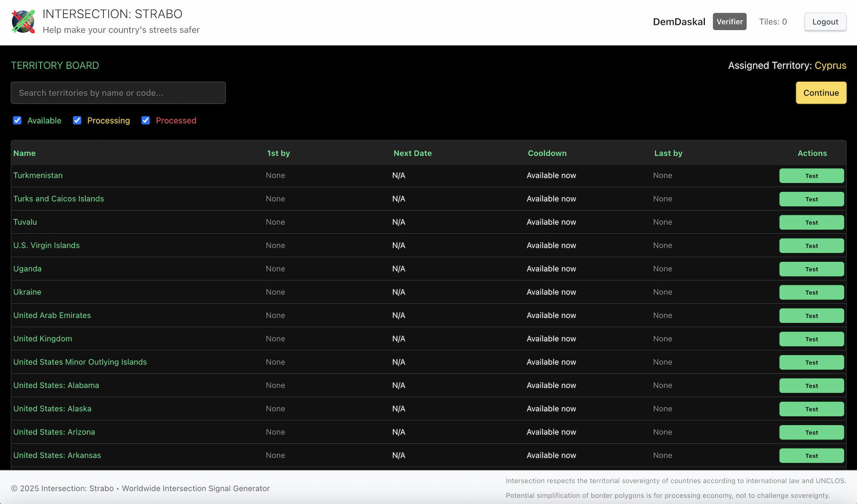Uncheck the Processing filter checkbox
Image resolution: width=857 pixels, height=504 pixels.
pos(77,120)
